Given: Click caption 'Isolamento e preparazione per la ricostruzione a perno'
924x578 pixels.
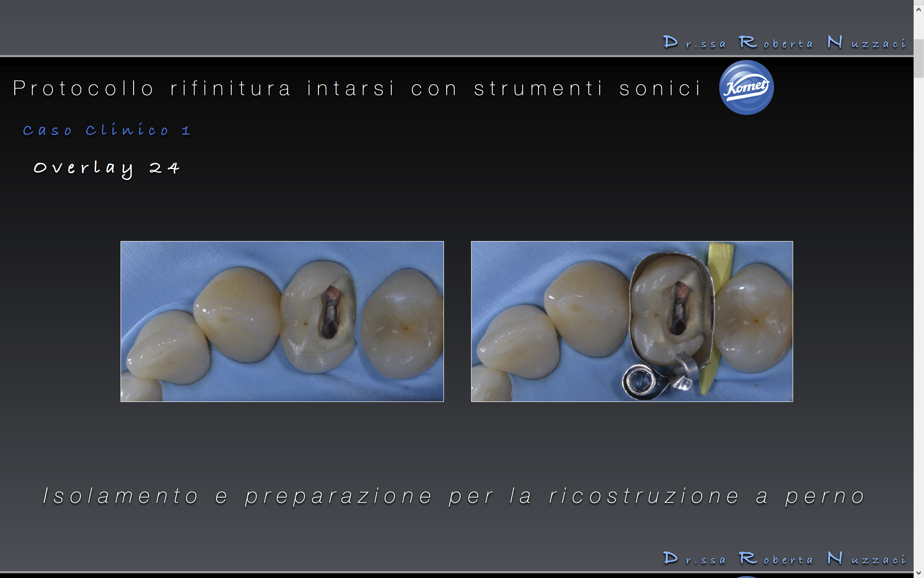Looking at the screenshot, I should 454,496.
